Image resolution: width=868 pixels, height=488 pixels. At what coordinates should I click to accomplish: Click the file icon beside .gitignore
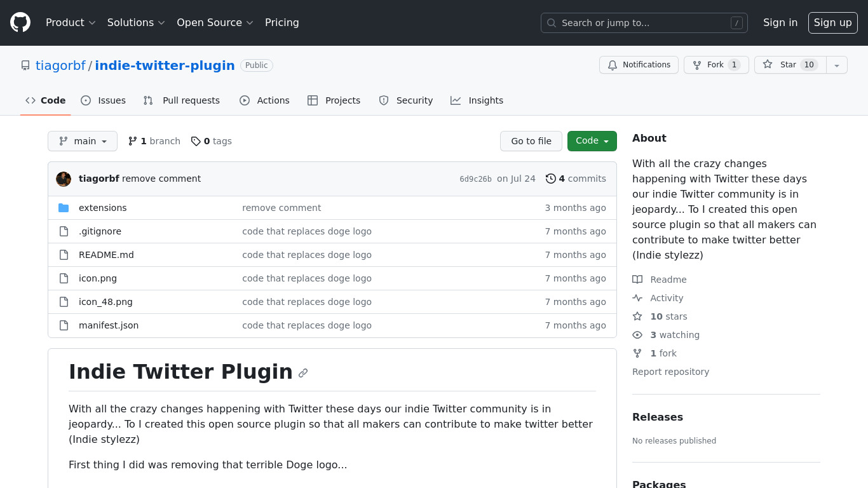pyautogui.click(x=64, y=231)
